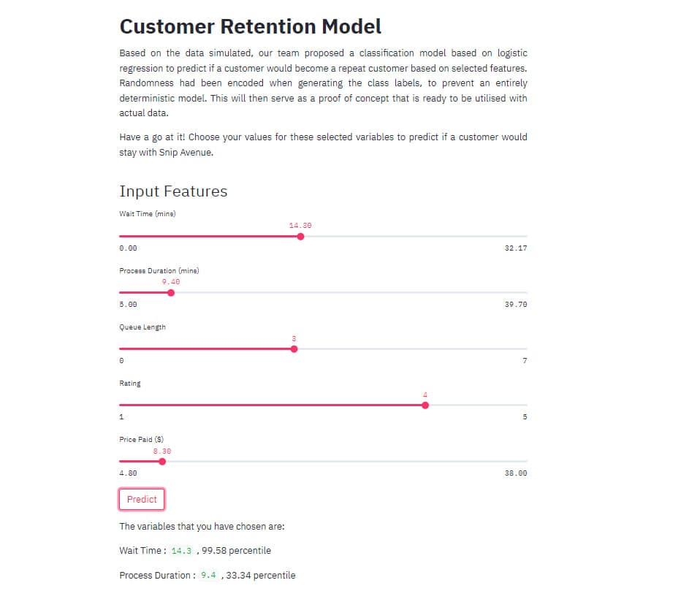
Task: Select the Wait Time slider handle
Action: pos(300,236)
